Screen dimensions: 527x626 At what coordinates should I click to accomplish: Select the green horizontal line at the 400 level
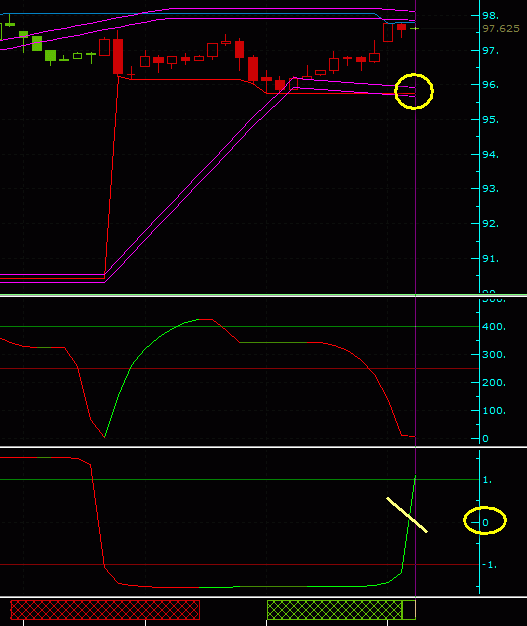pyautogui.click(x=240, y=327)
